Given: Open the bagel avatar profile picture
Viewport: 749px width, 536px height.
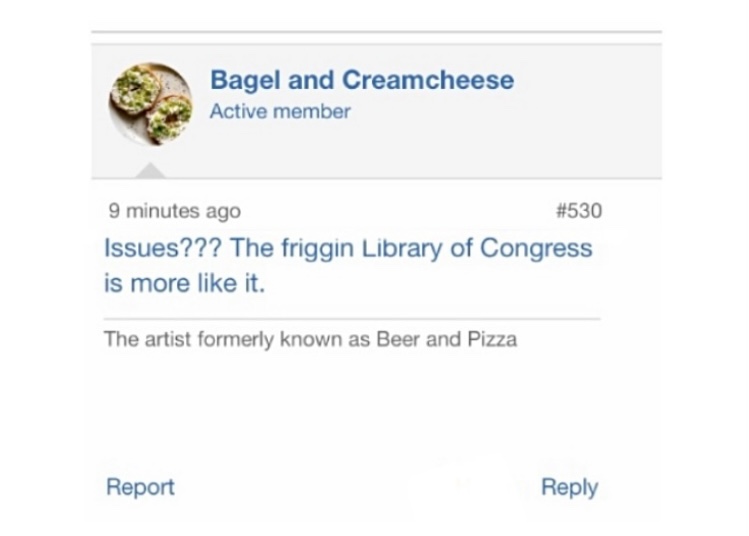Looking at the screenshot, I should (150, 104).
